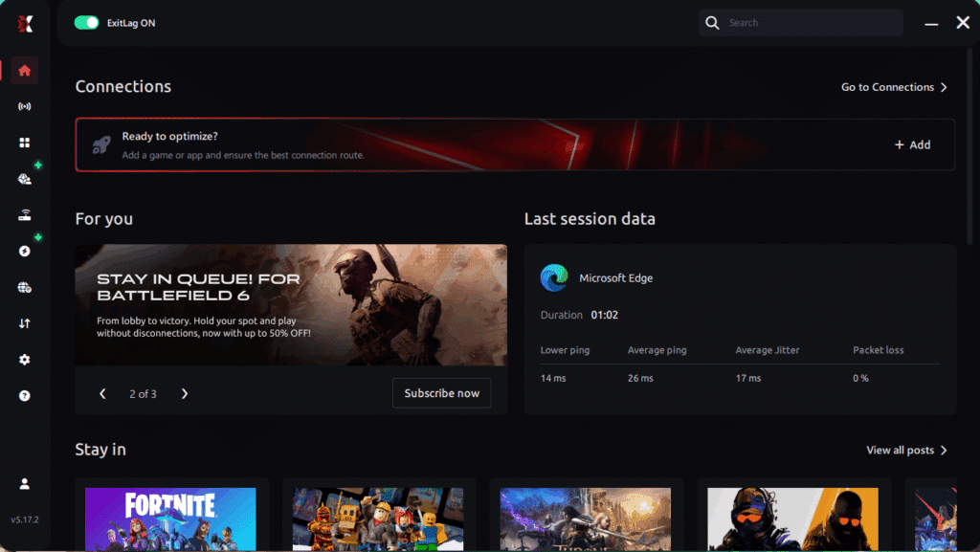Image resolution: width=980 pixels, height=552 pixels.
Task: Click the search magnifier icon
Action: [712, 23]
